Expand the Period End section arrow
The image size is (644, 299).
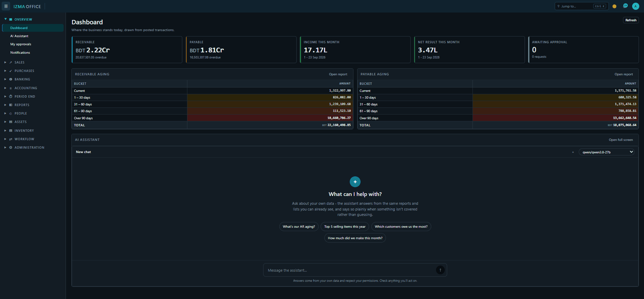(x=5, y=97)
